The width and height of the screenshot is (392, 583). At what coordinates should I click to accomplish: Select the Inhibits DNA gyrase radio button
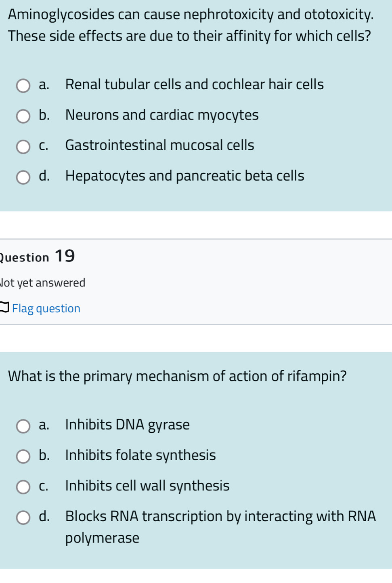(23, 426)
